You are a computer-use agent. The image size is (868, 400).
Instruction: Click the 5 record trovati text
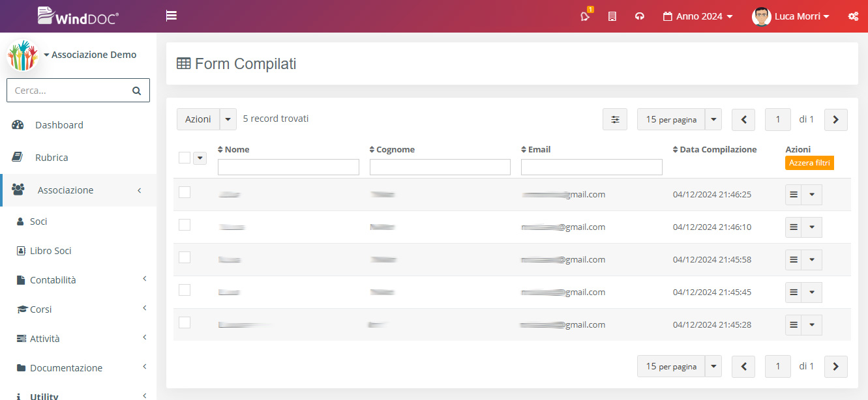(x=276, y=119)
